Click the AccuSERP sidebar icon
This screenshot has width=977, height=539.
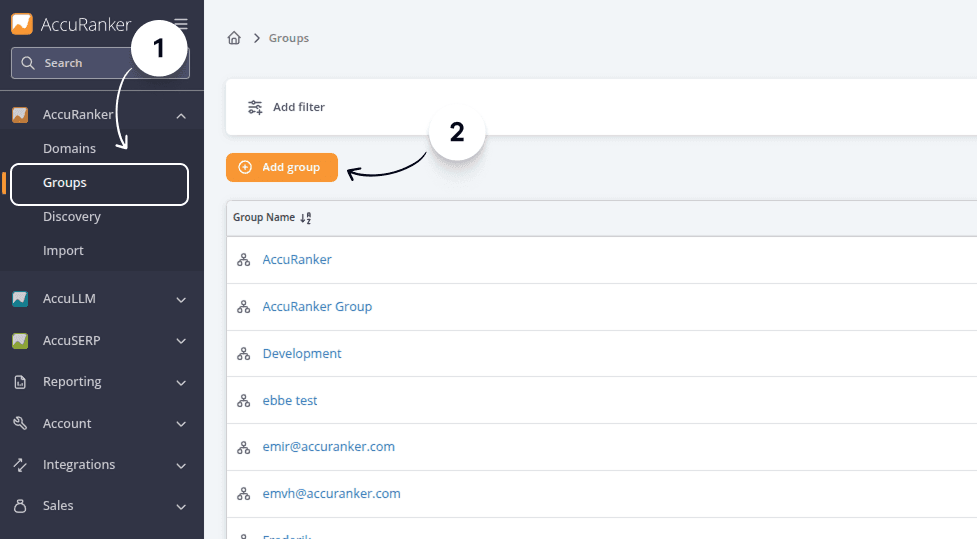point(20,341)
